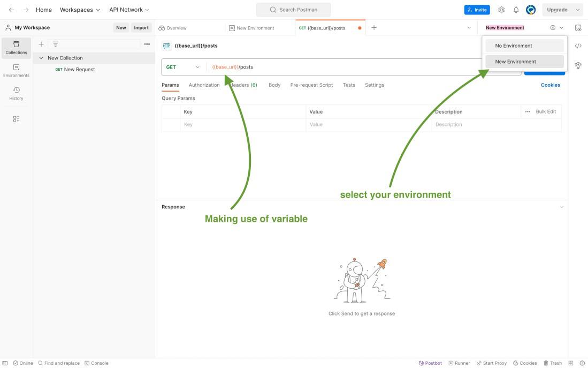Screen dimensions: 588x368
Task: Go back using the left arrow icon
Action: click(x=11, y=10)
